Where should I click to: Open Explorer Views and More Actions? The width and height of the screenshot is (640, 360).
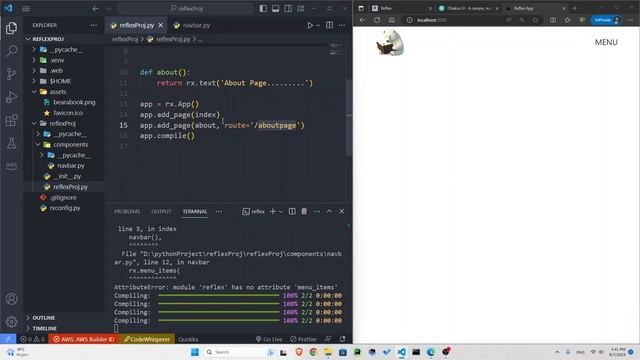tap(93, 25)
